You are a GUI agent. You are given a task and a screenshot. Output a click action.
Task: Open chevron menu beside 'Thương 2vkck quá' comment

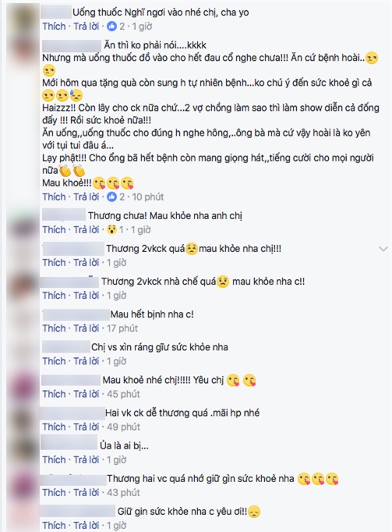tap(383, 249)
